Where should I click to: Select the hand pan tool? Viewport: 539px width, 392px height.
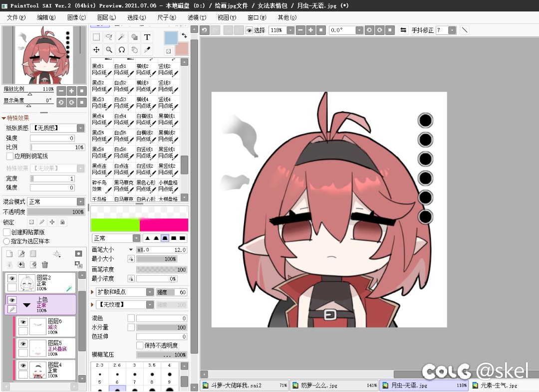click(x=134, y=50)
